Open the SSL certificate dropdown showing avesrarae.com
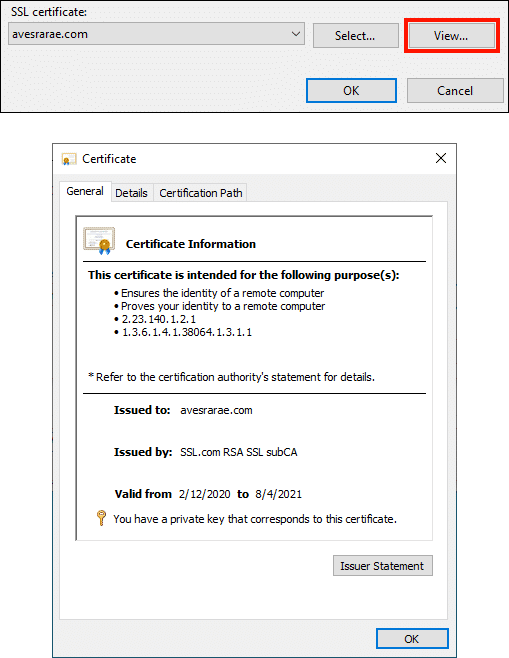Image resolution: width=509 pixels, height=658 pixels. (156, 34)
